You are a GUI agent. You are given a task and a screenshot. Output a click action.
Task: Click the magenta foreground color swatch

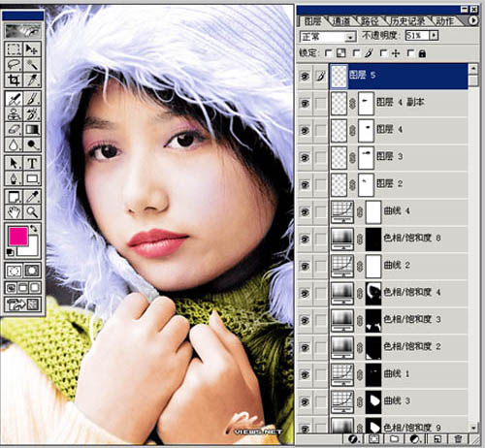coord(18,237)
